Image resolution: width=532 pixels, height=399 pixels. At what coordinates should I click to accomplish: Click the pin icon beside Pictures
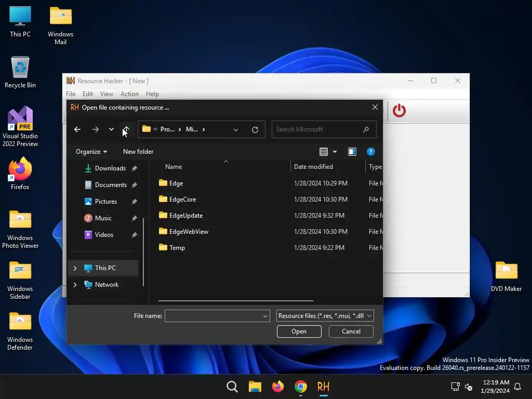point(135,202)
